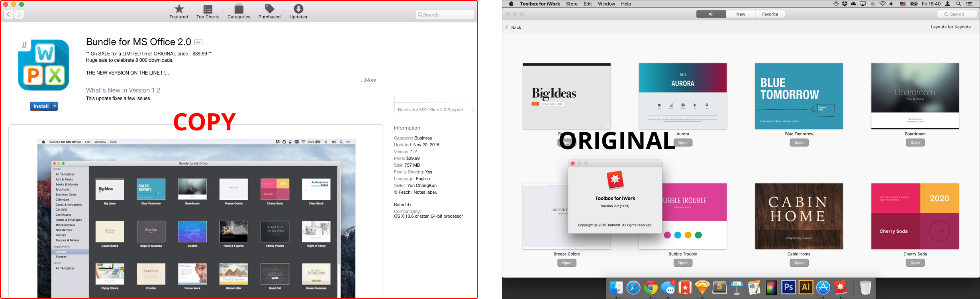Open the red bookmark star app in dock
Viewport: 980px width, 299px height.
(685, 287)
